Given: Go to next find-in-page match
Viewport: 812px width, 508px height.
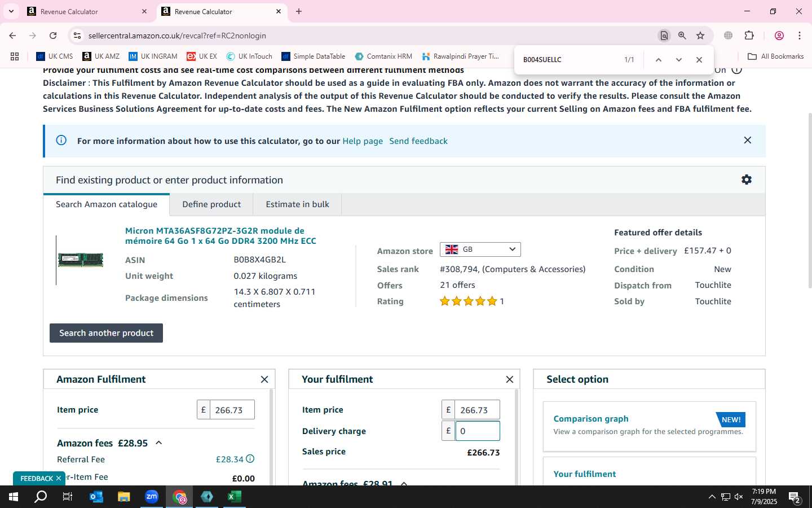Looking at the screenshot, I should pyautogui.click(x=679, y=59).
